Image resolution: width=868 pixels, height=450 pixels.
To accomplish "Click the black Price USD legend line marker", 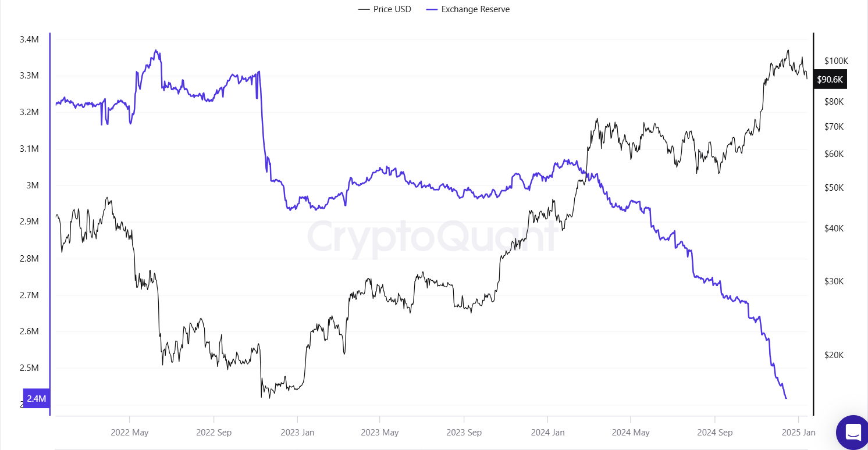I will [365, 9].
